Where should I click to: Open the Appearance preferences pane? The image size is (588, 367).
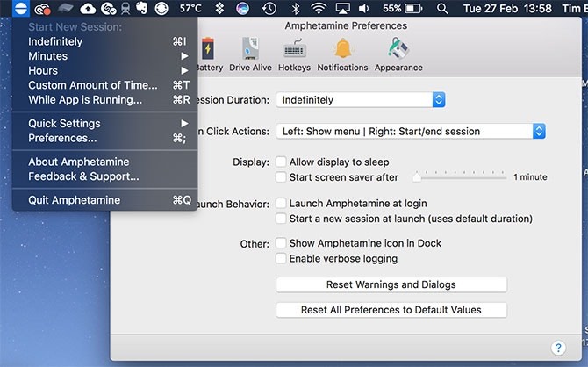click(400, 53)
